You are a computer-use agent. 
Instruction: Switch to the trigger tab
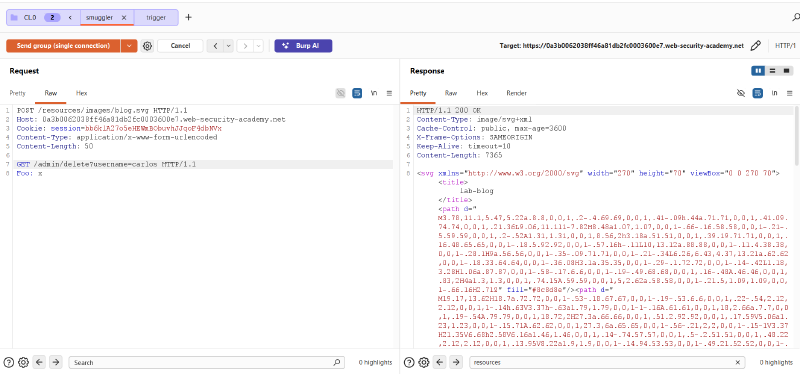[x=156, y=17]
